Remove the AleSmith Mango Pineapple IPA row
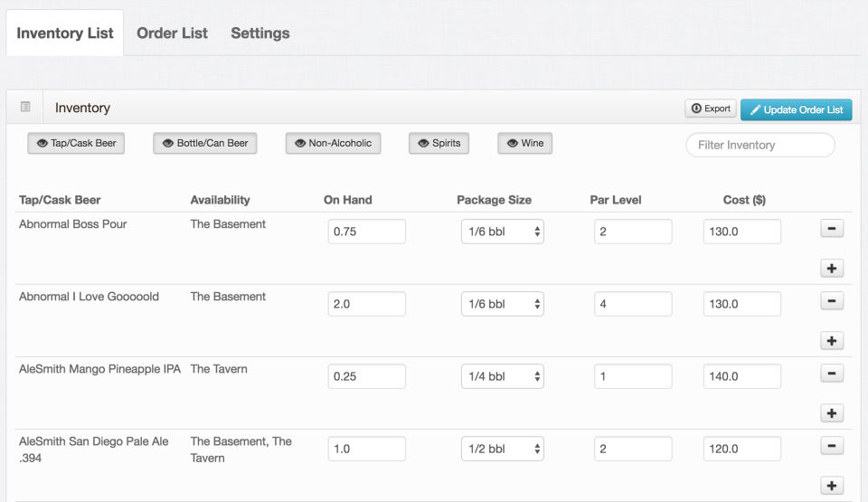The width and height of the screenshot is (868, 502). [832, 374]
